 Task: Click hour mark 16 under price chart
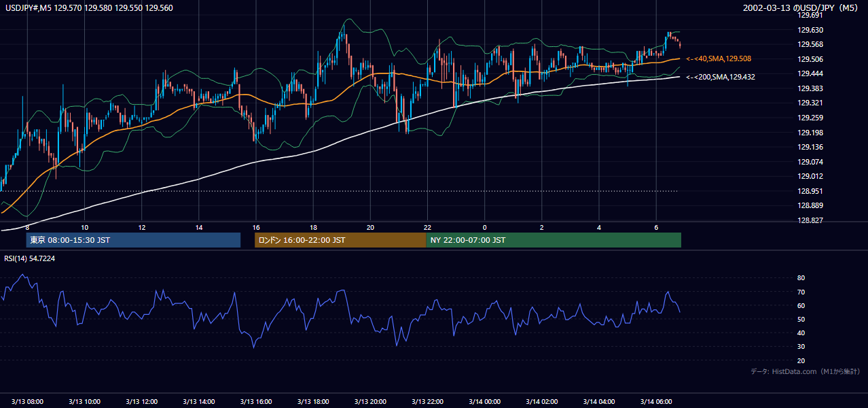click(256, 227)
